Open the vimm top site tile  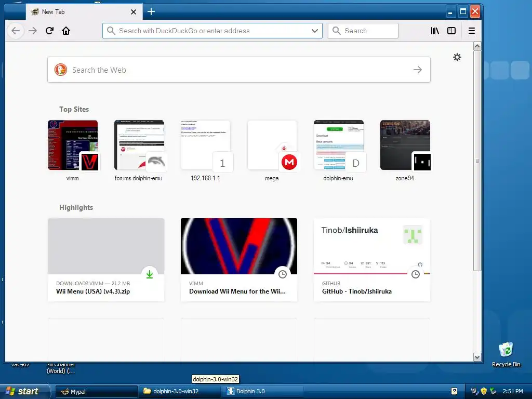(73, 151)
